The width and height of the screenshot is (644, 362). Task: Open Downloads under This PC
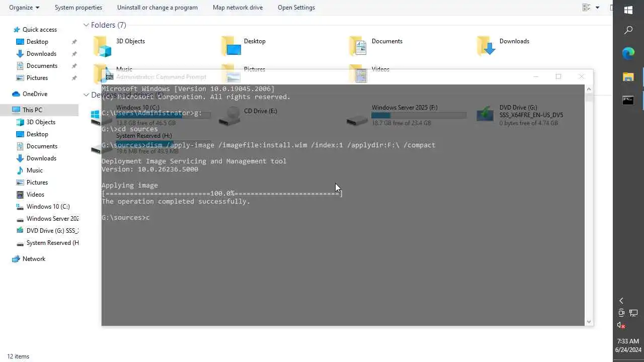(x=41, y=158)
